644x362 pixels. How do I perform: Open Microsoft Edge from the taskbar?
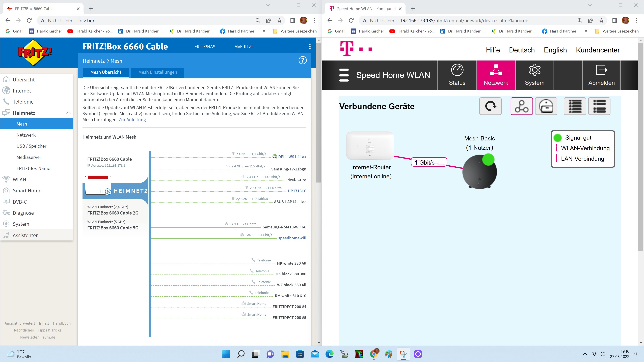point(329,354)
